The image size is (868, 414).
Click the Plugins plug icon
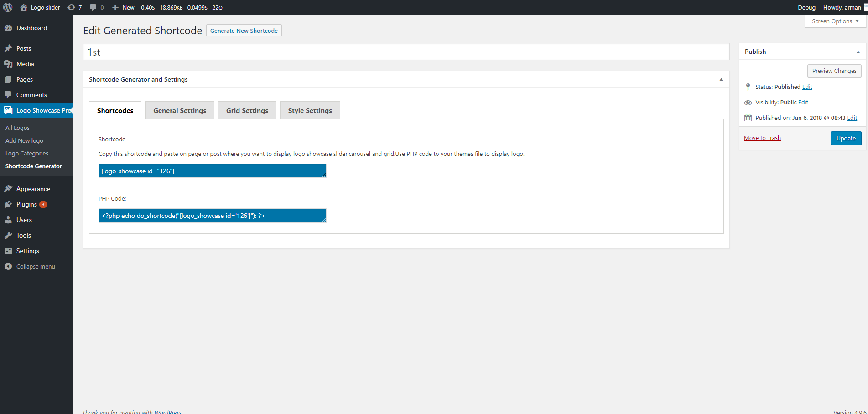click(8, 204)
